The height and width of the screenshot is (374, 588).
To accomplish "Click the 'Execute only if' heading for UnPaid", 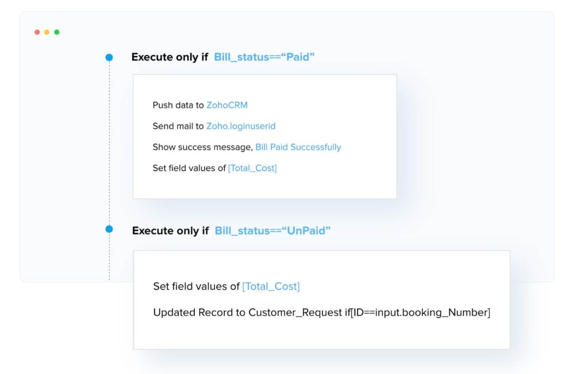I will pos(170,230).
